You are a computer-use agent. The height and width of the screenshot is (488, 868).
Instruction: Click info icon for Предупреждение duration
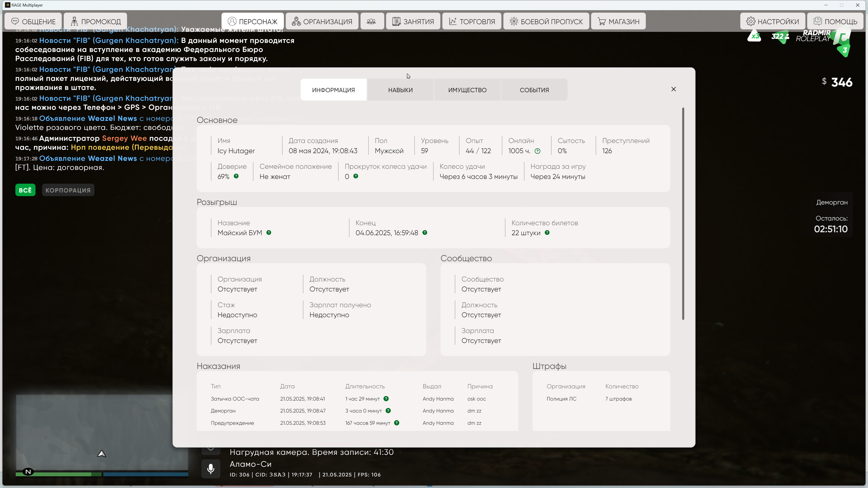tap(397, 423)
